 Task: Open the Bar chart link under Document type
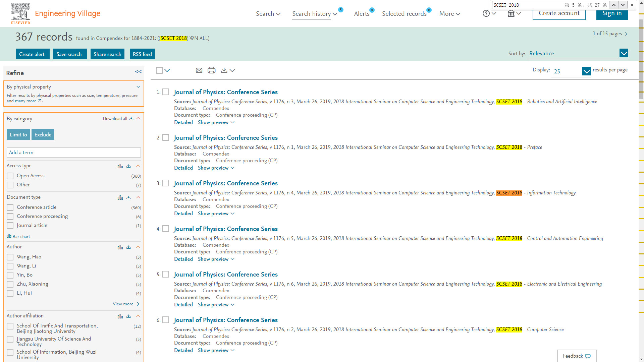(18, 236)
